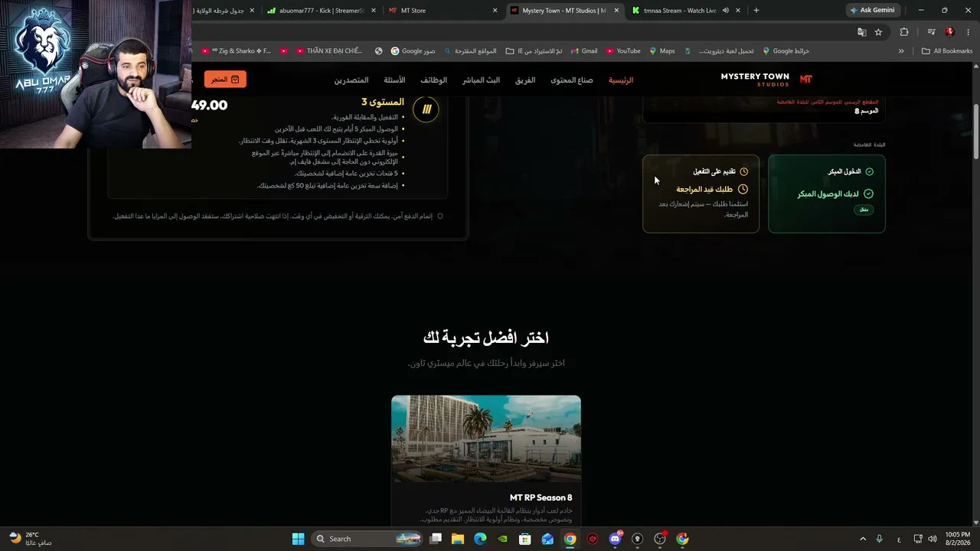The height and width of the screenshot is (551, 980).
Task: Click the تقديم على التفعيل status card
Action: (x=701, y=194)
